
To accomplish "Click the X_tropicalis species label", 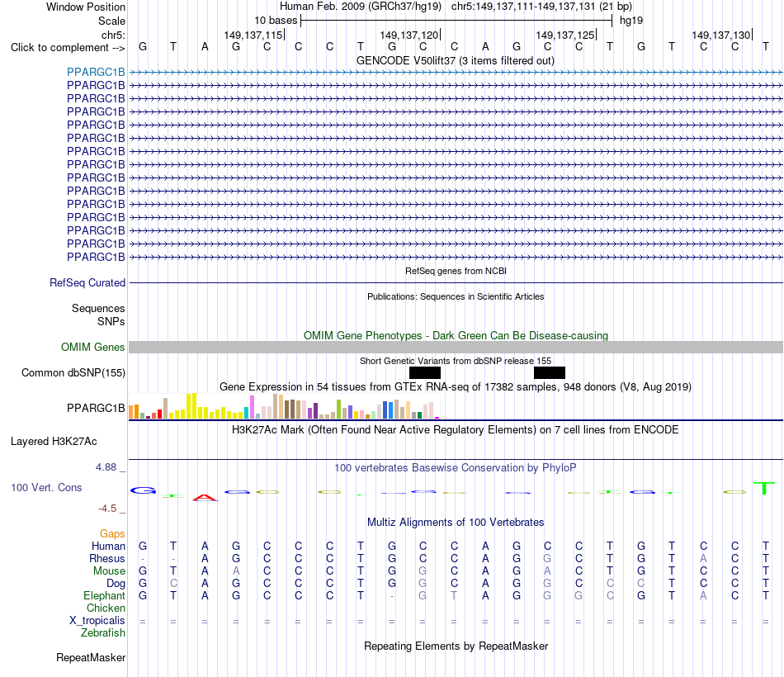I will 97,621.
